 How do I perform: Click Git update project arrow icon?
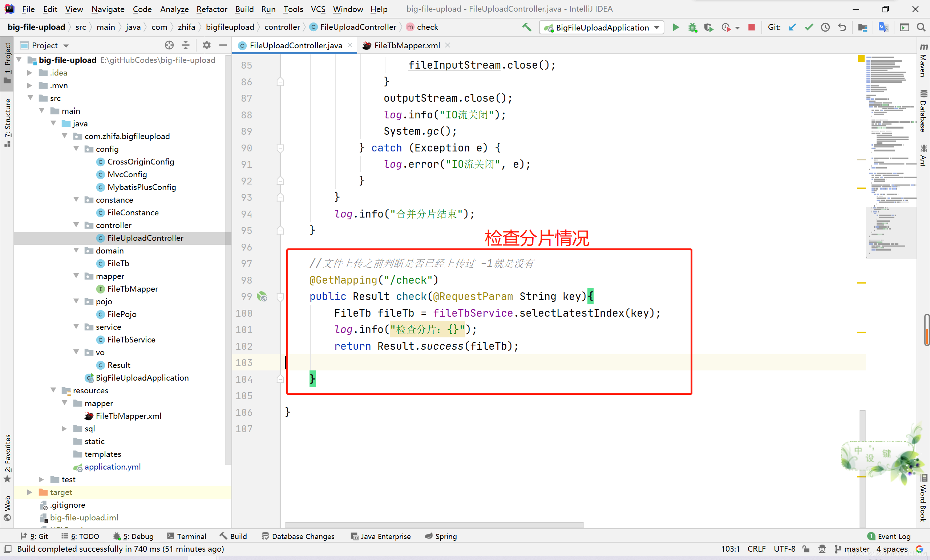792,27
